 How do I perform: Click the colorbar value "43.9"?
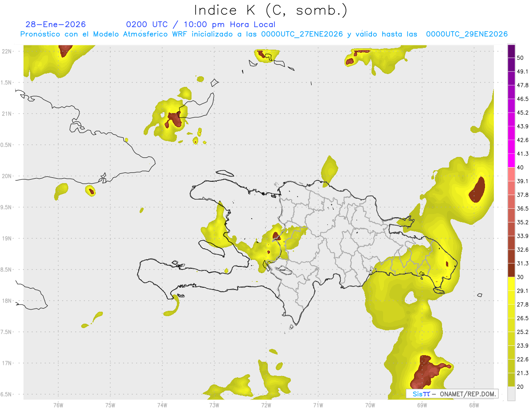[x=523, y=126]
